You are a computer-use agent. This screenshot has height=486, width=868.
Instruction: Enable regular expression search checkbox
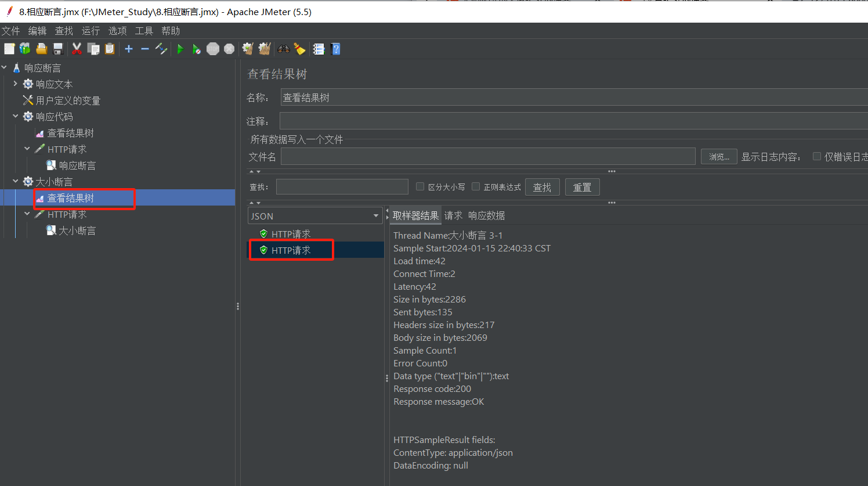pos(476,186)
